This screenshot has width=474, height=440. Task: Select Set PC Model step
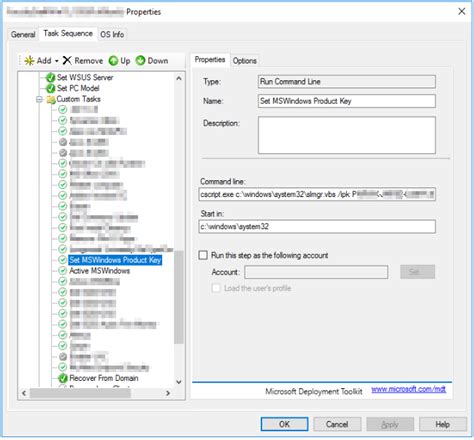click(x=78, y=88)
